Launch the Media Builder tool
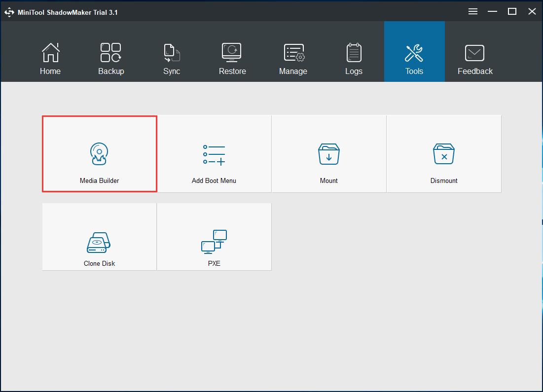The image size is (543, 392). [x=100, y=154]
